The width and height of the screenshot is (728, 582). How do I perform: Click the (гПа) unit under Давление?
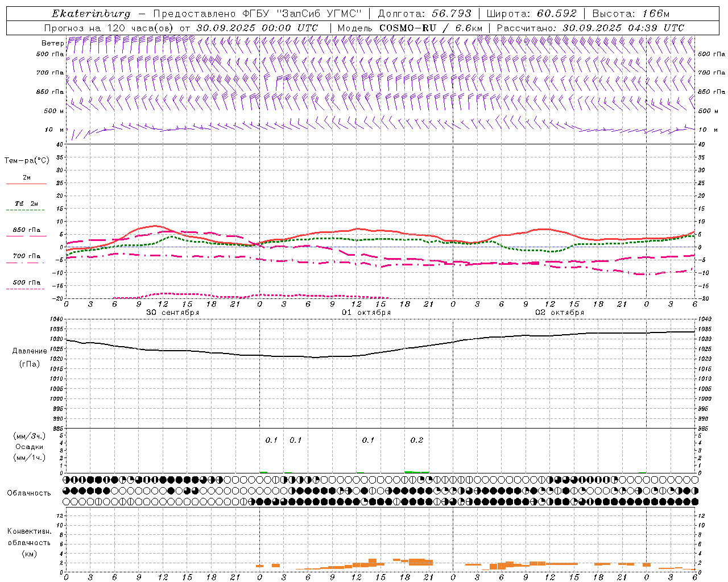point(30,364)
